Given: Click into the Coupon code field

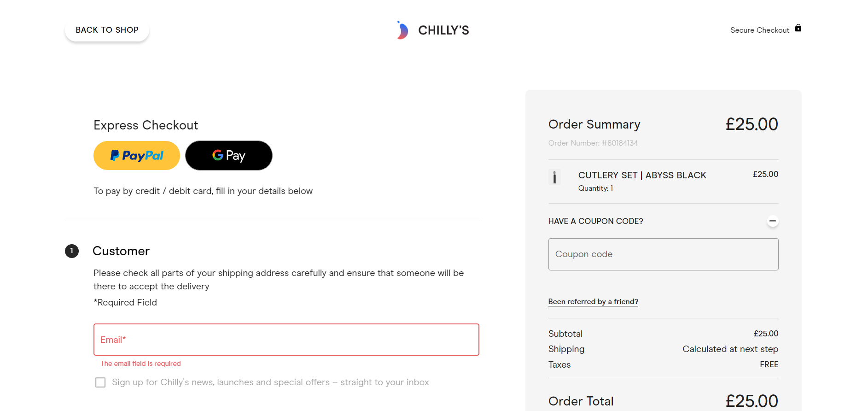Looking at the screenshot, I should (x=663, y=254).
